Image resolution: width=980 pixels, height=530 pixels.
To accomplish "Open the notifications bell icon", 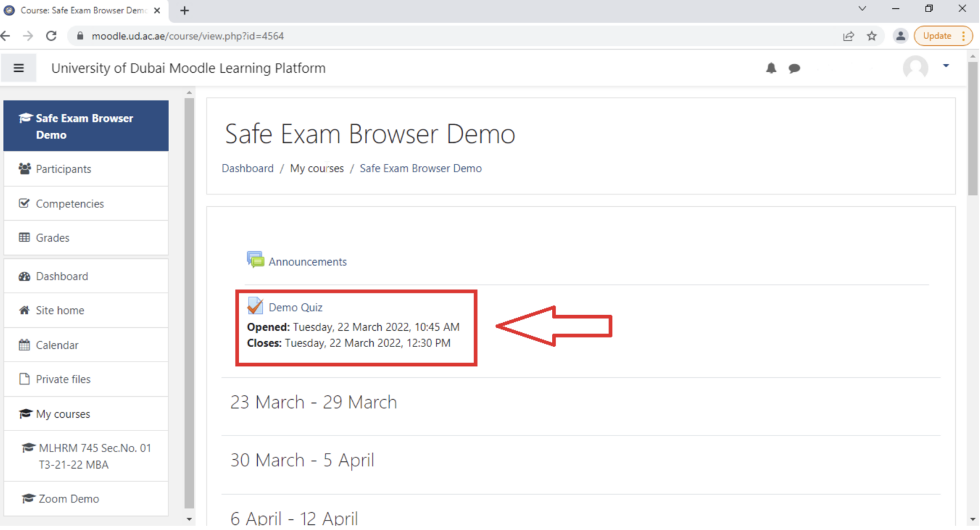I will click(x=771, y=68).
